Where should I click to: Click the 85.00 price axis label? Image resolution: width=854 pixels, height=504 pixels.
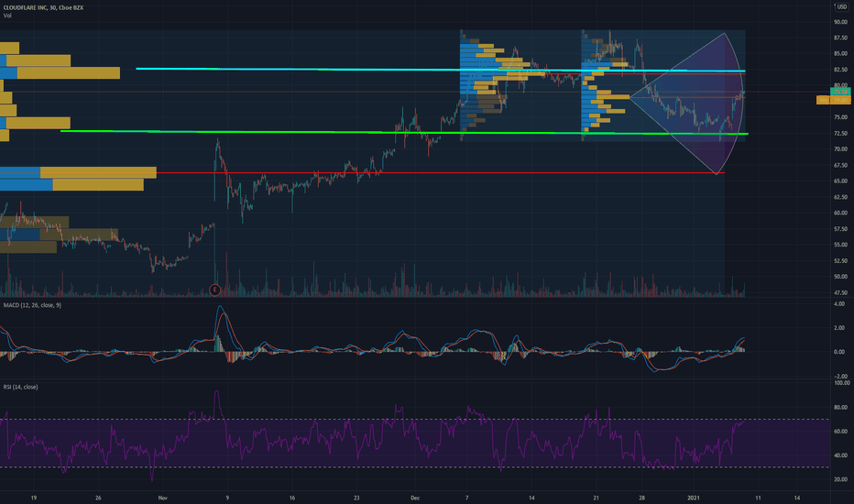click(x=840, y=53)
